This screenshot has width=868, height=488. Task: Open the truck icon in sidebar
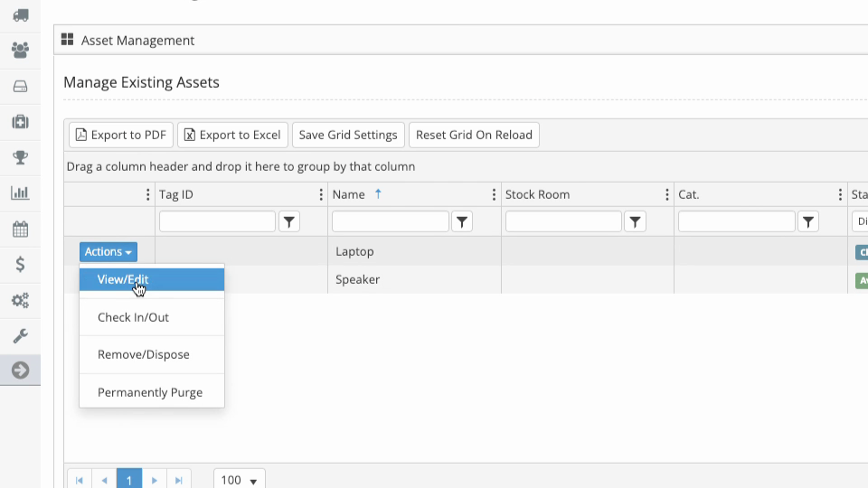coord(21,15)
